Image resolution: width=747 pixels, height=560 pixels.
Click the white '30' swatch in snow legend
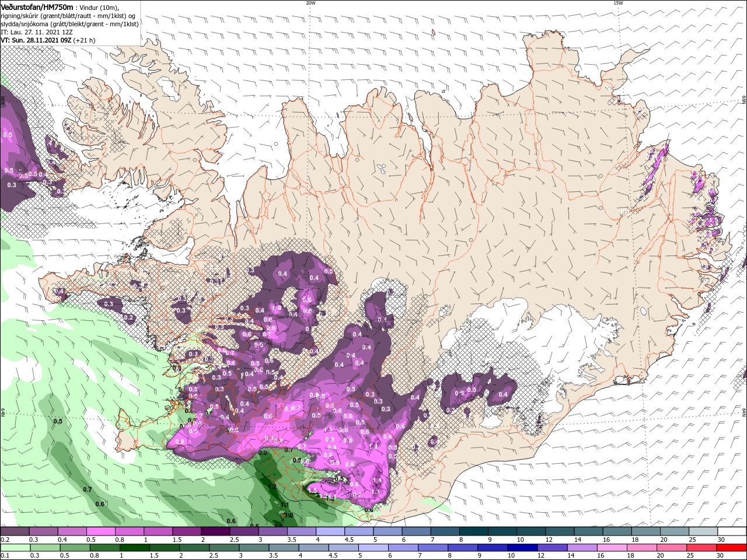(x=732, y=531)
